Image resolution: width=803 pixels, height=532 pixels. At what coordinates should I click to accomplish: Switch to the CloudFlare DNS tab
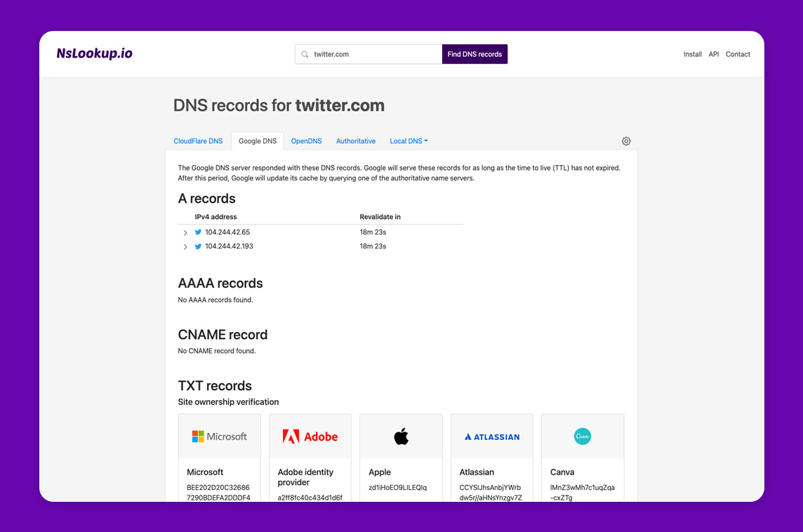coord(198,141)
